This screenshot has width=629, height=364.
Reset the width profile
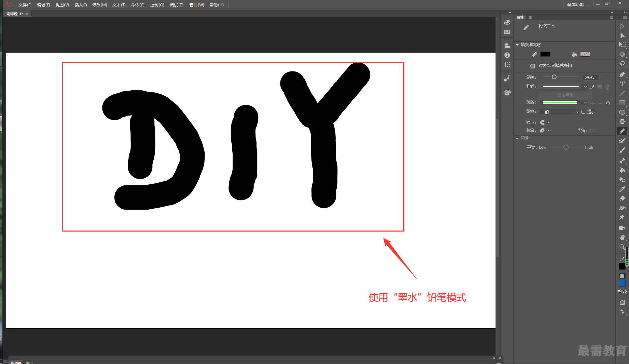(608, 103)
